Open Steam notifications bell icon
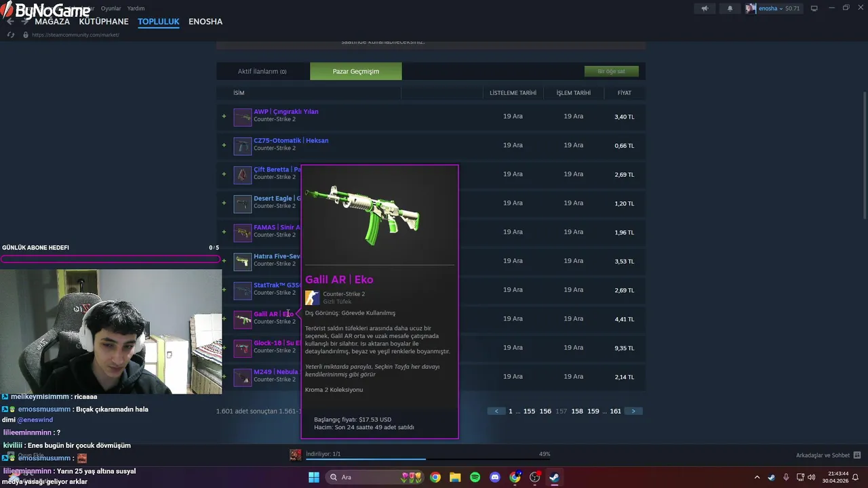 (x=730, y=8)
